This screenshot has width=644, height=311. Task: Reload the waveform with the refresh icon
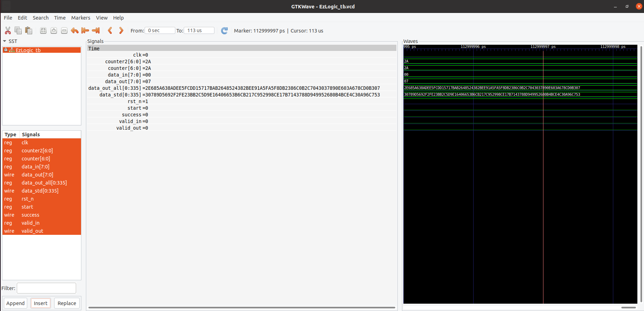pyautogui.click(x=224, y=31)
